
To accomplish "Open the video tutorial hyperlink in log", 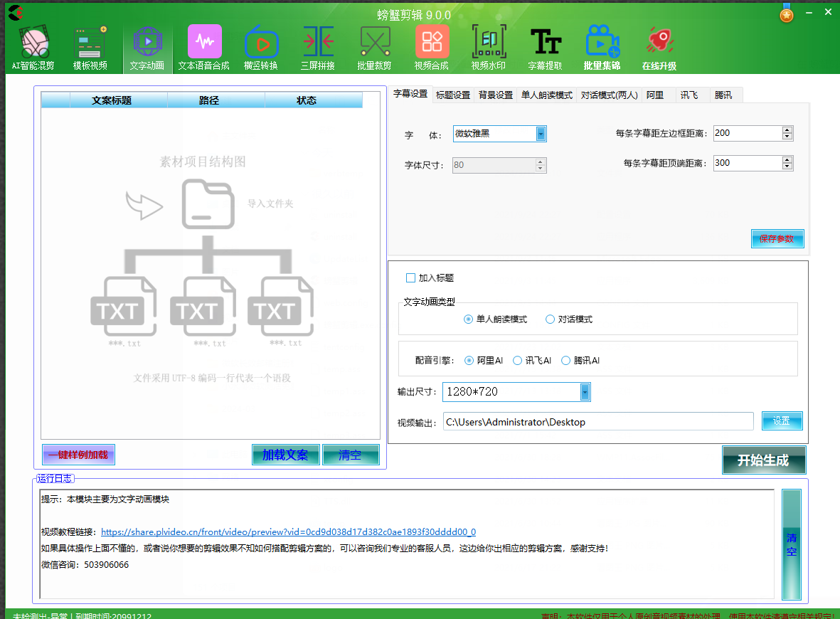I will click(x=288, y=531).
